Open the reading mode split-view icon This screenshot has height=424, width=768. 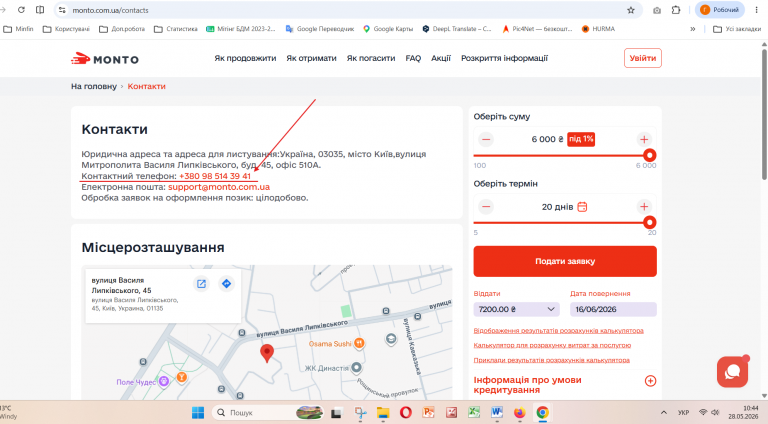[x=40, y=10]
